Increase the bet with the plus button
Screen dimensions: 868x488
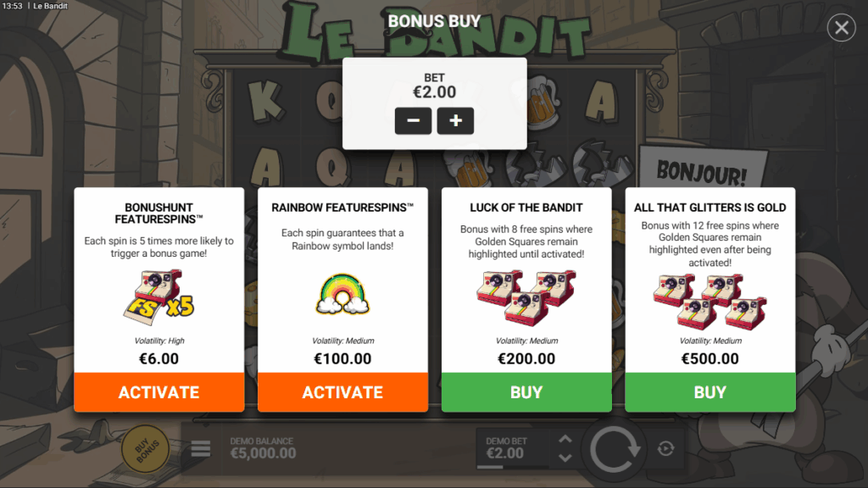point(455,120)
